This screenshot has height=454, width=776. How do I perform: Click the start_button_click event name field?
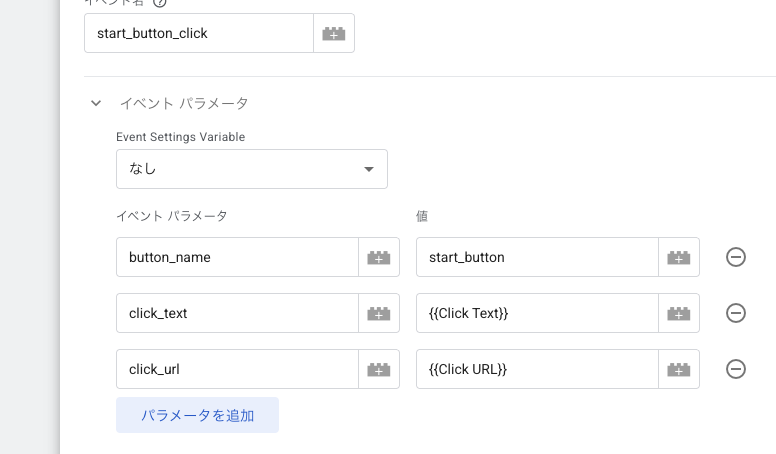tap(199, 33)
